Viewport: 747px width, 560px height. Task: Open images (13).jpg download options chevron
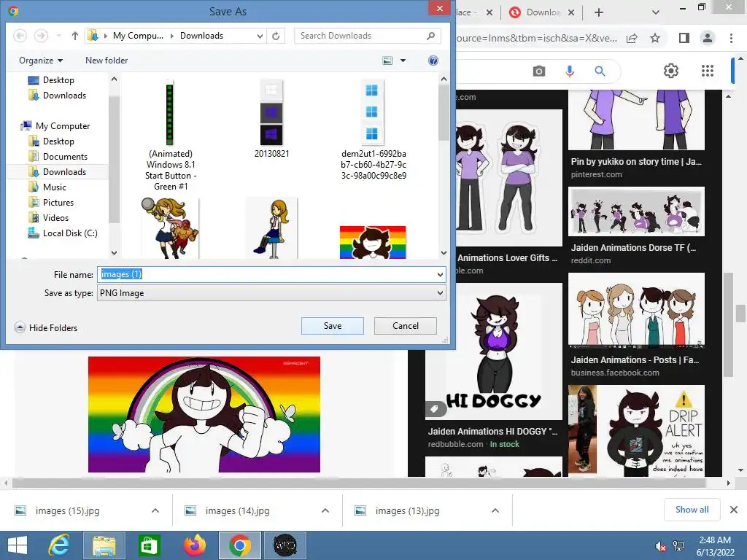[495, 510]
